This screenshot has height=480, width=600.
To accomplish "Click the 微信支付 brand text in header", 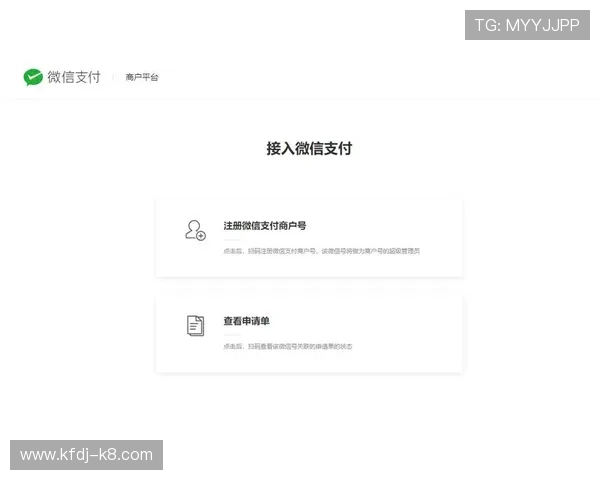I will click(74, 77).
